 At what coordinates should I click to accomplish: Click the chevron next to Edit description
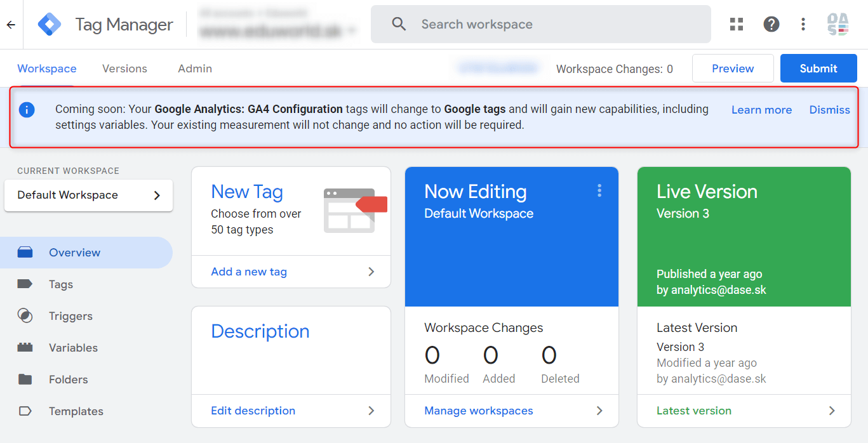pos(371,411)
